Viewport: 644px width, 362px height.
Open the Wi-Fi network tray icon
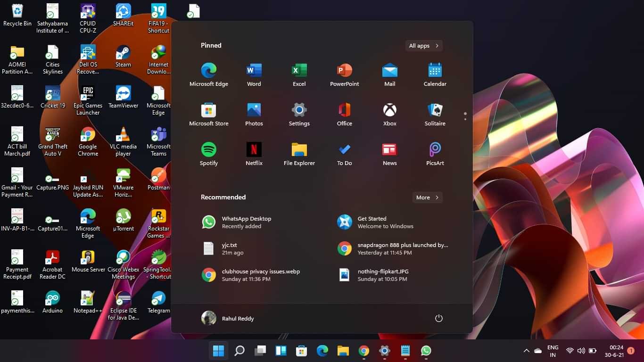[x=570, y=351]
